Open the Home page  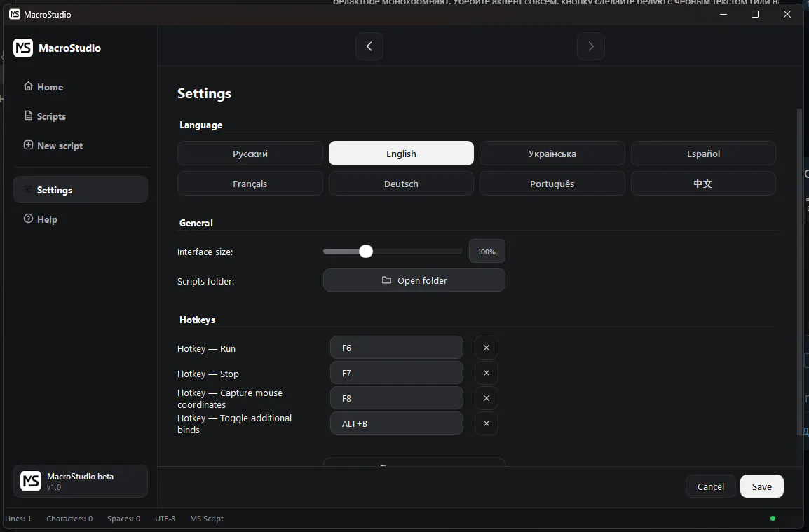coord(43,87)
